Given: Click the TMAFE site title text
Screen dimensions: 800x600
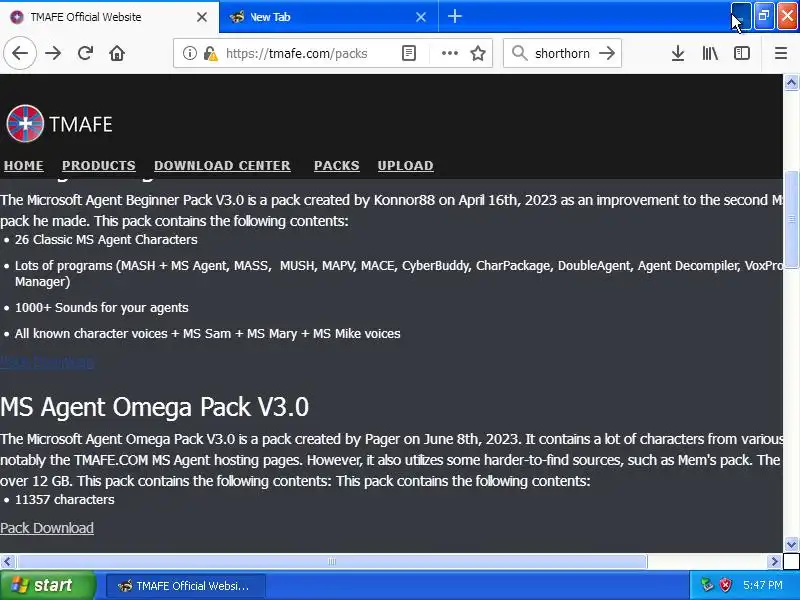Looking at the screenshot, I should tap(81, 124).
